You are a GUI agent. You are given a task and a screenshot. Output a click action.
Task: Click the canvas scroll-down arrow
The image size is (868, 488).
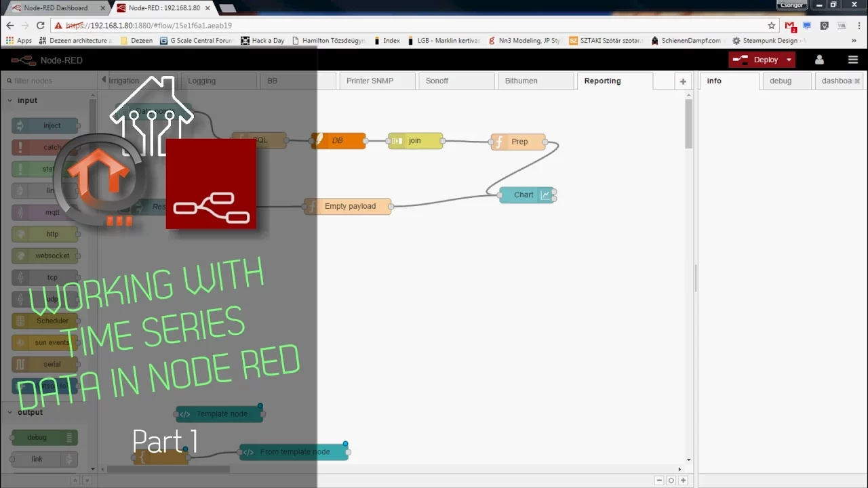pyautogui.click(x=689, y=460)
